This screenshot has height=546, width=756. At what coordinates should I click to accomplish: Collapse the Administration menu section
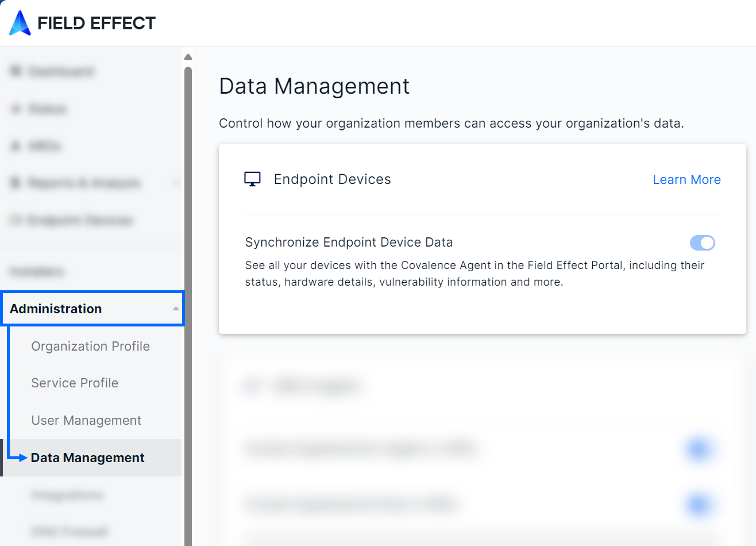(x=92, y=309)
